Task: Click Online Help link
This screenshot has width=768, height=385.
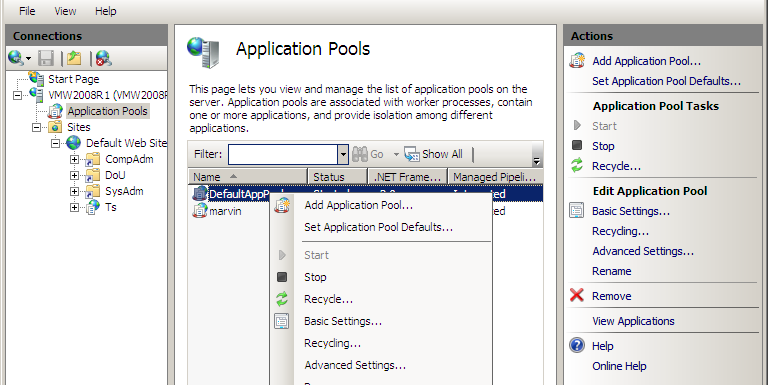Action: point(619,366)
